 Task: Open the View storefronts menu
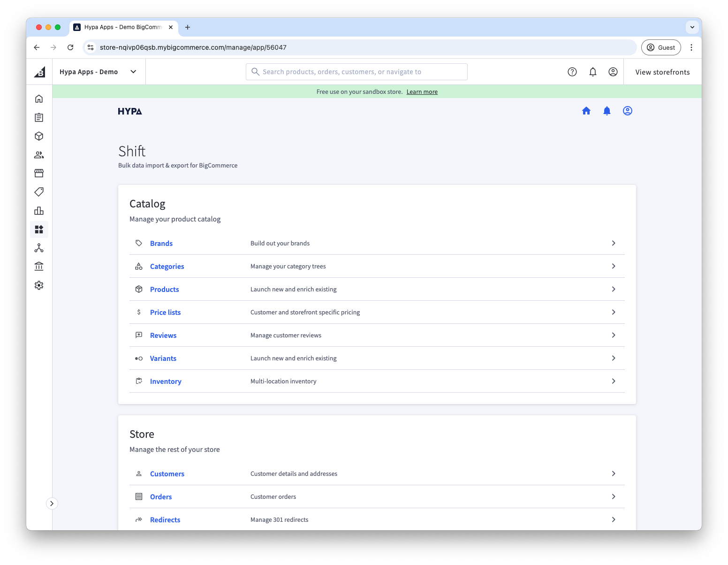[x=662, y=71]
